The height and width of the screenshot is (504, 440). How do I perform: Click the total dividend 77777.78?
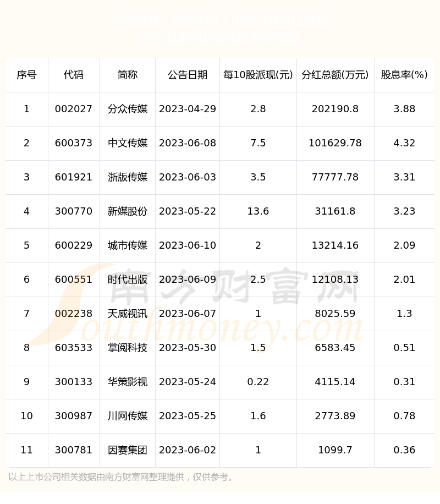click(x=335, y=177)
